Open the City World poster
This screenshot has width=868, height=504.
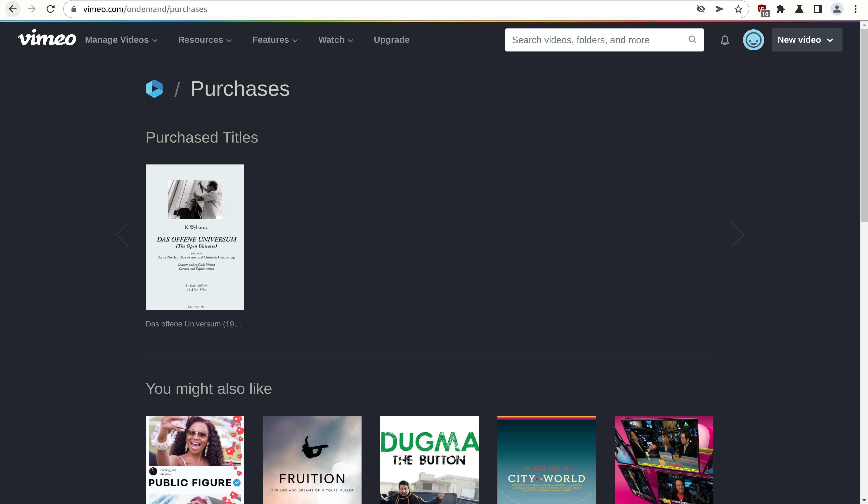pos(547,460)
